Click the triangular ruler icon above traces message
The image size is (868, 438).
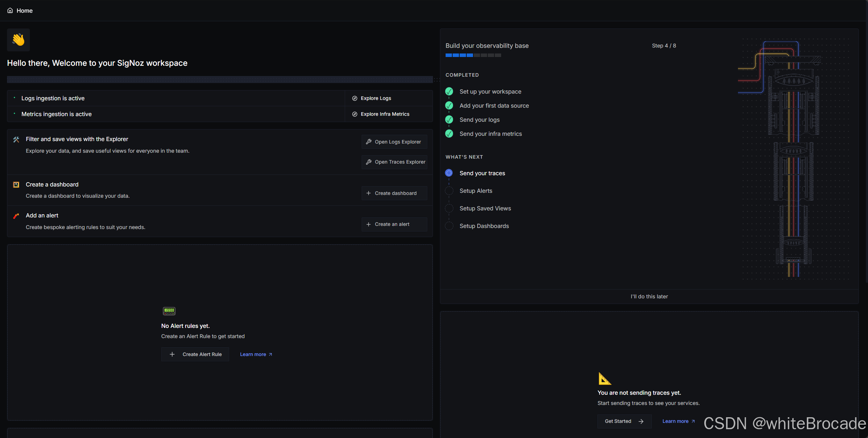coord(604,379)
